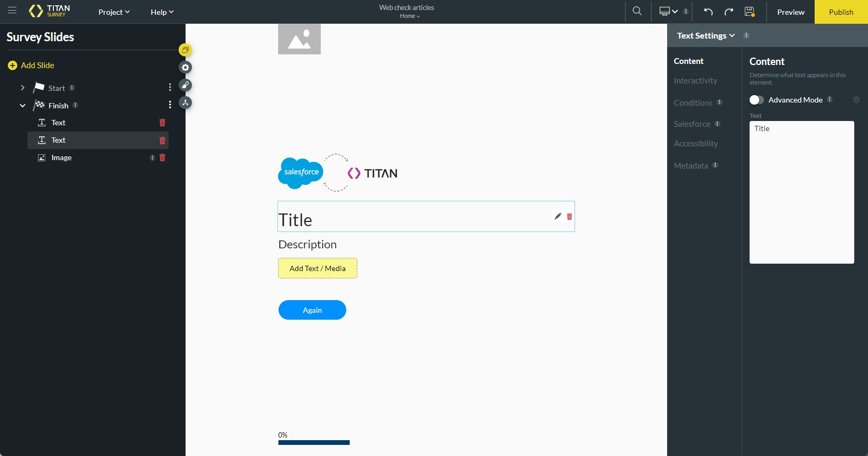Click the Text input field containing Title
This screenshot has height=456, width=868.
tap(801, 192)
